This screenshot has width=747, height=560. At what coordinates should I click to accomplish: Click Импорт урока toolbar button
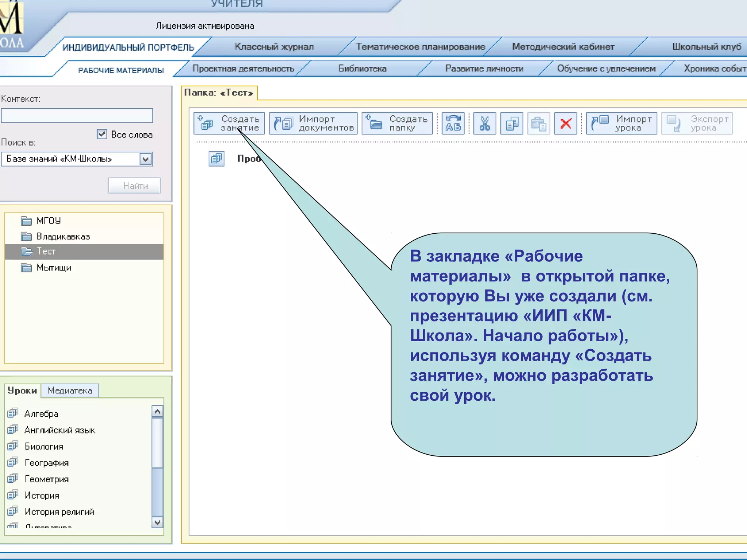pyautogui.click(x=621, y=123)
